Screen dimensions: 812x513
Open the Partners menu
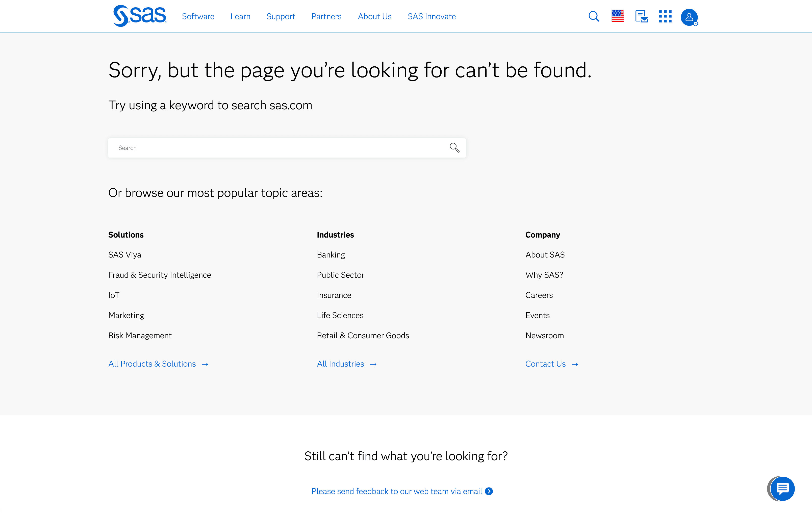click(326, 16)
